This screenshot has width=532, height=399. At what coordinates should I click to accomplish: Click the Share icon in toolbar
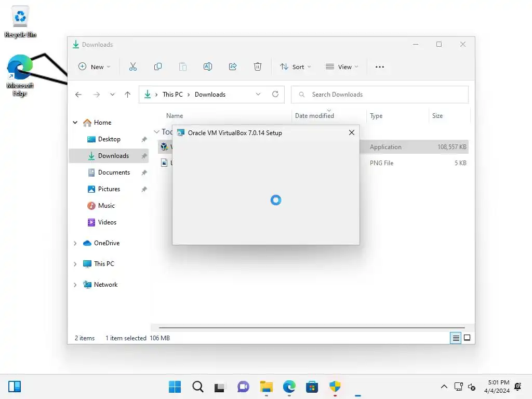[233, 67]
